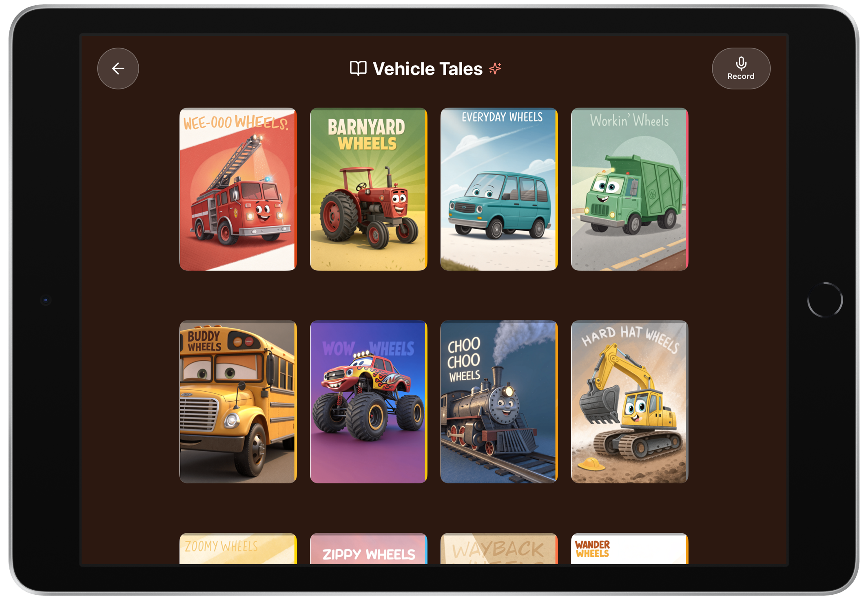
Task: Tap the Record microphone button
Action: (x=741, y=68)
